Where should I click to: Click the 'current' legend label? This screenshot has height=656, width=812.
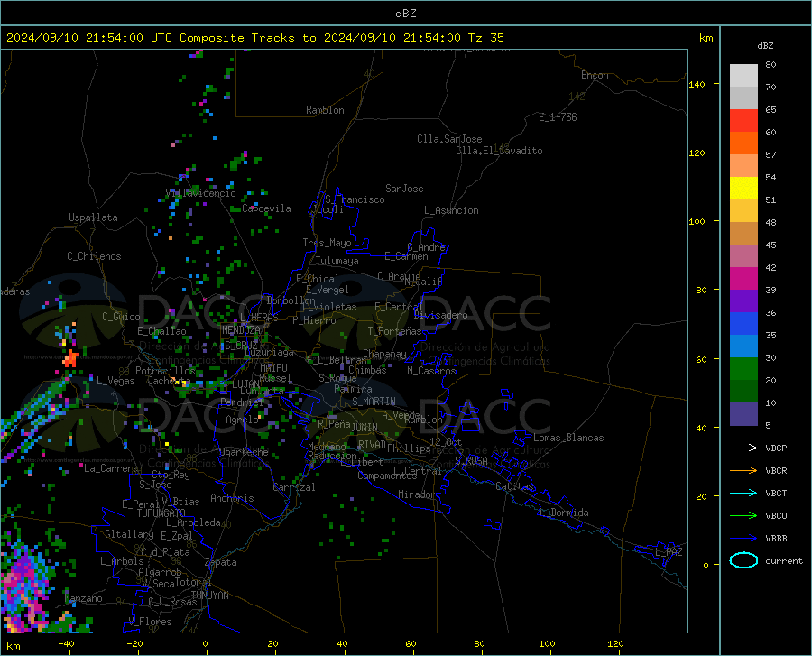click(x=784, y=560)
